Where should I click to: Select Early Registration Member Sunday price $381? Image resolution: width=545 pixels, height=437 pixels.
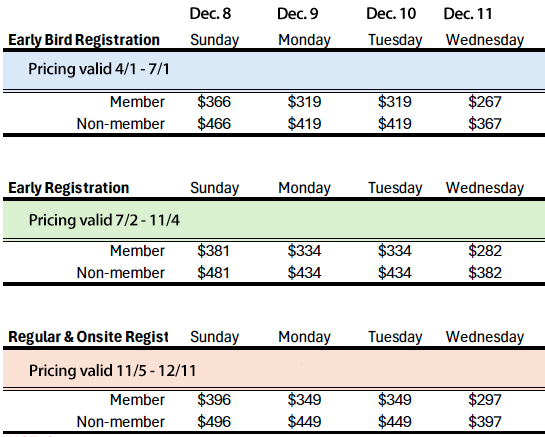[x=213, y=251]
